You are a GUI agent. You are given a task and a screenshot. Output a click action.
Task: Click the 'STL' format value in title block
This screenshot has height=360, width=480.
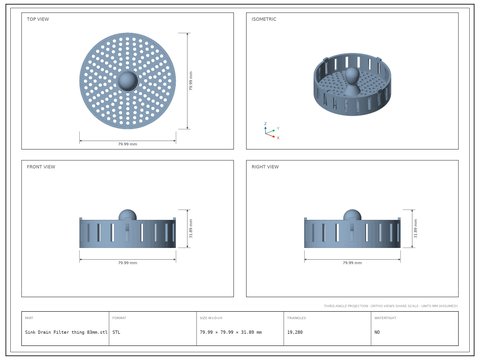[x=116, y=332]
